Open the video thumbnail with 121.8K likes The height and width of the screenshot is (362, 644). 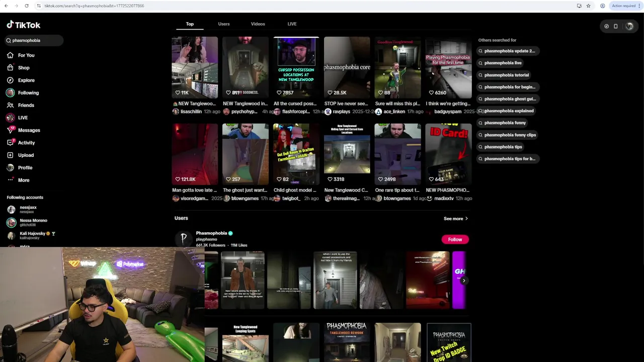pyautogui.click(x=195, y=154)
